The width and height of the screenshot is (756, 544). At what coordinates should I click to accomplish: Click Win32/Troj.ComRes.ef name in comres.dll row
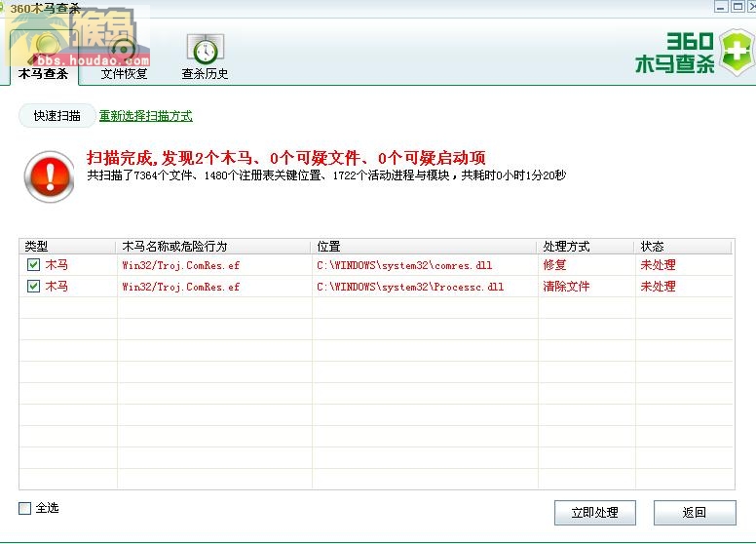coord(181,265)
